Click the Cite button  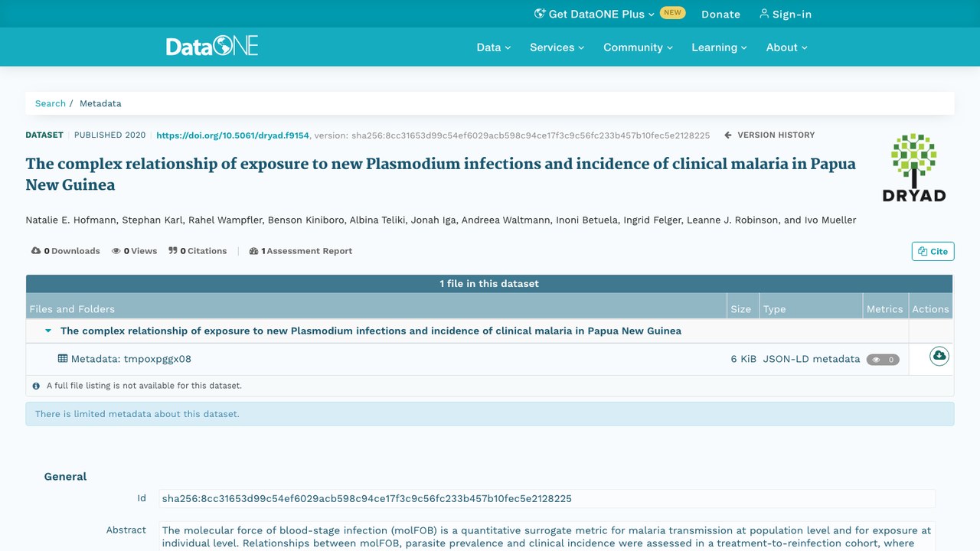point(933,251)
